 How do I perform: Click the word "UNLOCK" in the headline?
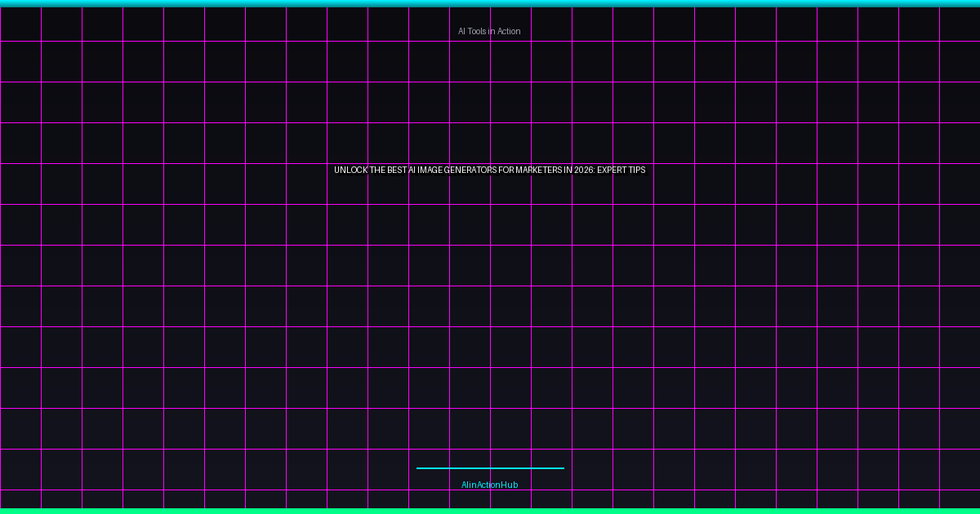point(350,171)
